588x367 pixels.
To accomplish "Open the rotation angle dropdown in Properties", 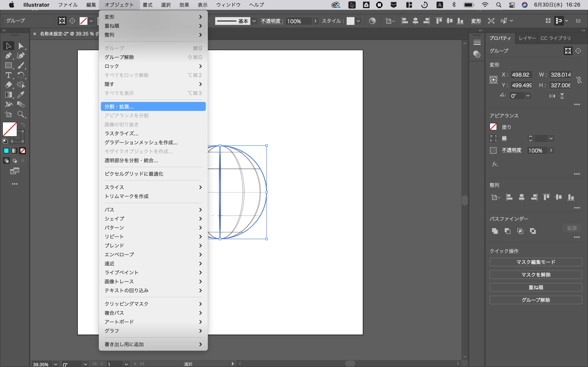I will (x=528, y=96).
